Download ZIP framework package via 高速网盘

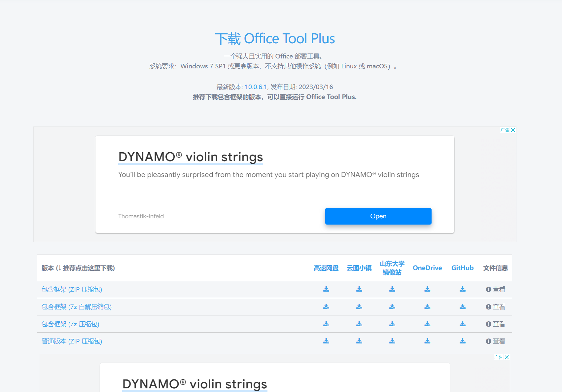[x=326, y=289]
